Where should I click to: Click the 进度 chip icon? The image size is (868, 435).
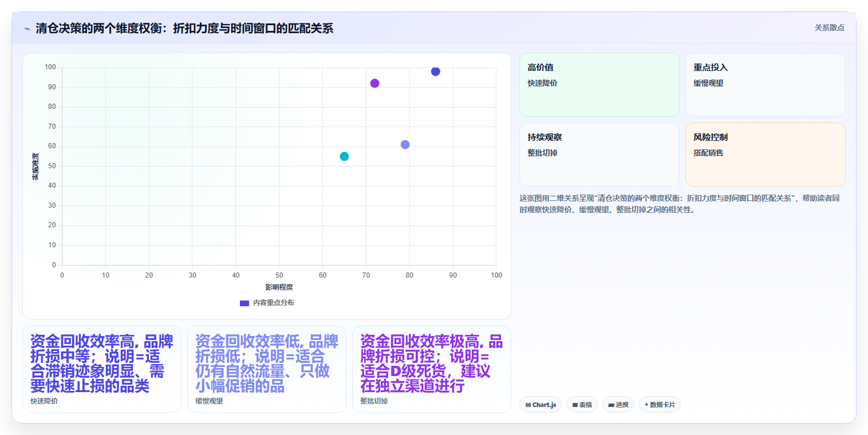611,405
